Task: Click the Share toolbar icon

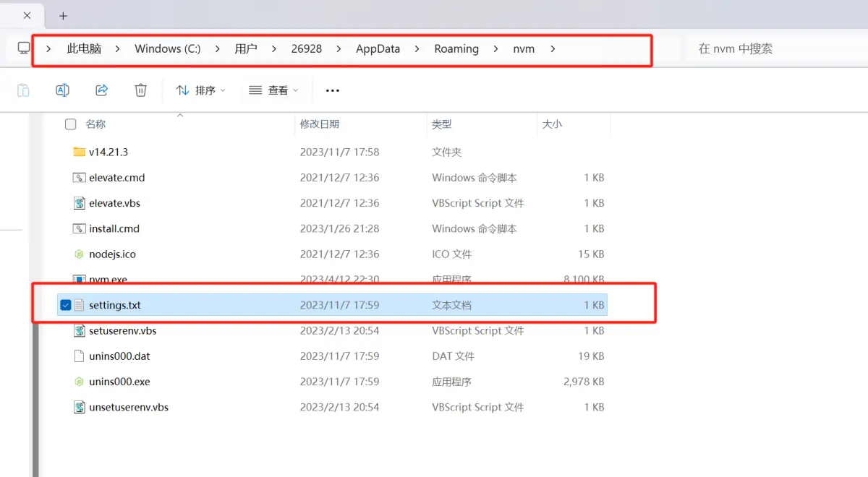Action: click(x=102, y=90)
